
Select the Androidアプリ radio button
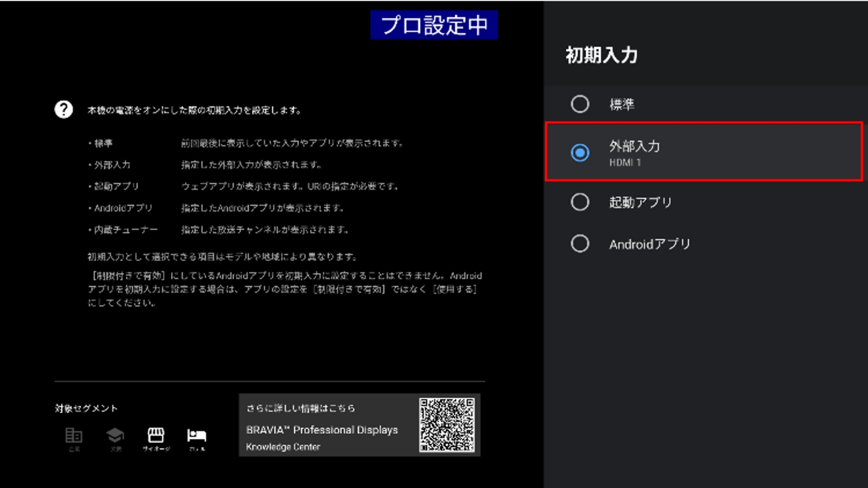coord(580,244)
